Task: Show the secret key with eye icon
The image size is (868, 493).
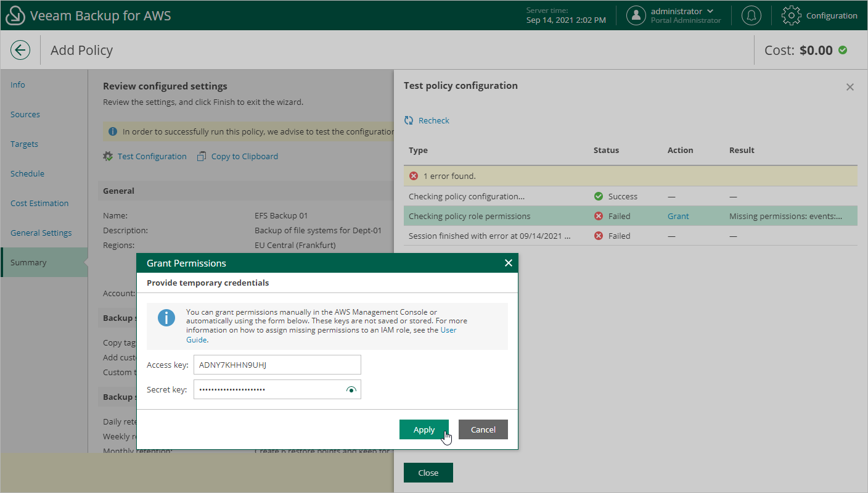Action: point(351,390)
